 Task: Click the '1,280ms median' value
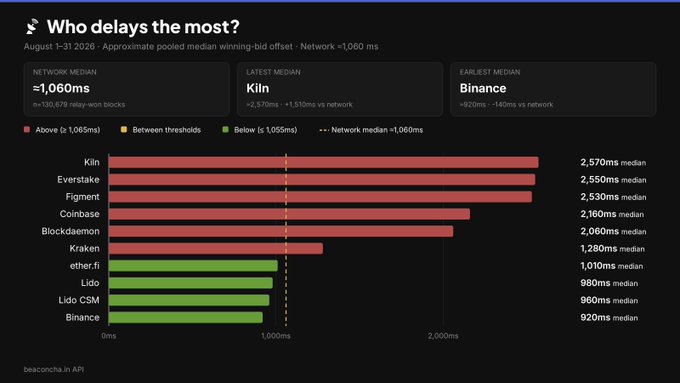(612, 249)
